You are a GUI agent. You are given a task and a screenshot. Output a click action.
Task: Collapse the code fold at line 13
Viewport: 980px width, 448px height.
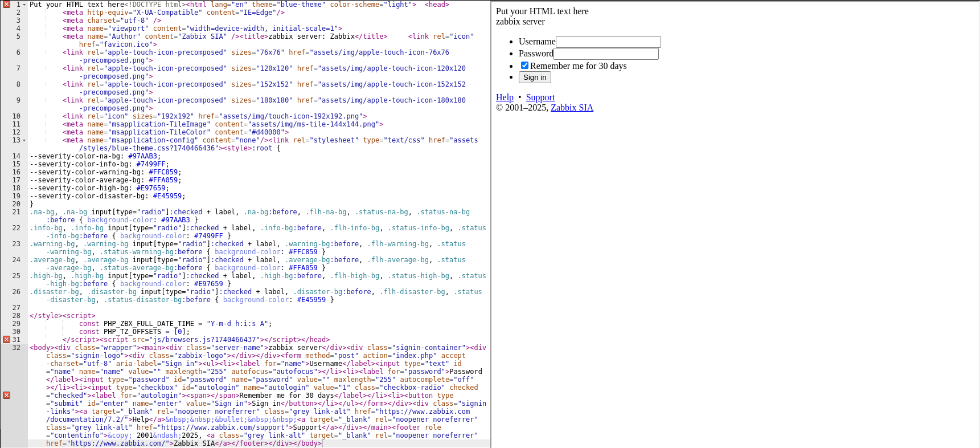[x=24, y=140]
